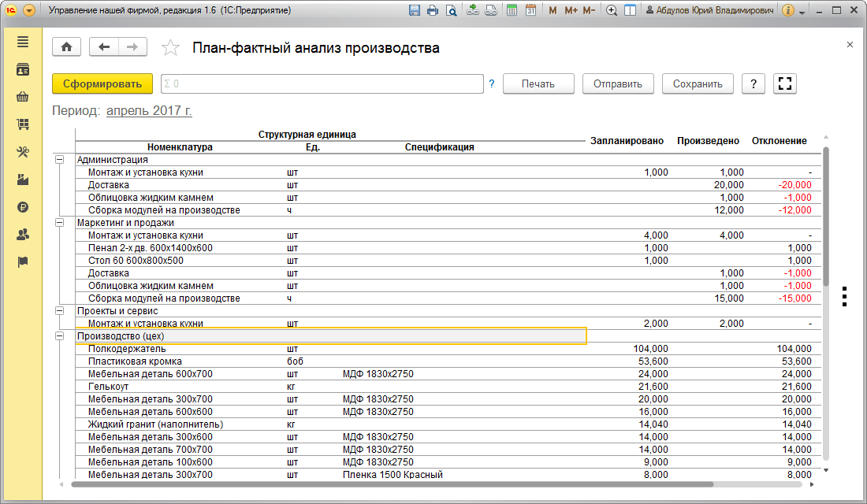
Task: Go to the home page button
Action: [x=67, y=47]
